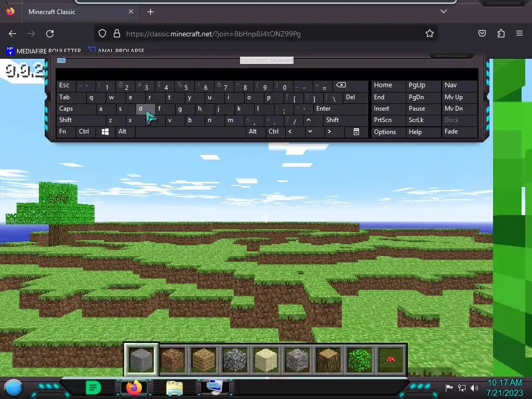Select the gravel block in the hotbar
Screen dimensions: 532x399
(297, 360)
